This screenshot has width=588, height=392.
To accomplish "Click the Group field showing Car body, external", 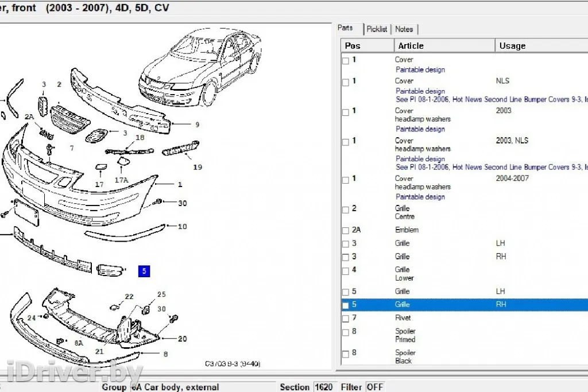I will (x=203, y=387).
